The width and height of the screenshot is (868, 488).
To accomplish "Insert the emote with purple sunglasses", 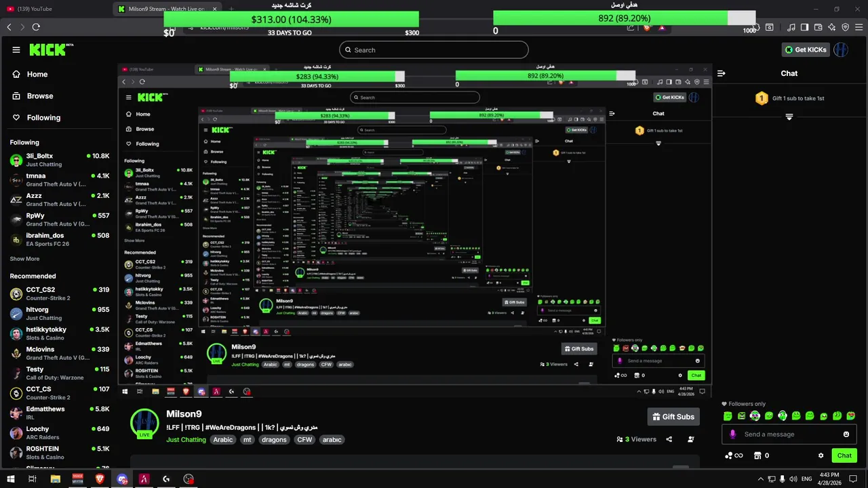I will pos(755,416).
